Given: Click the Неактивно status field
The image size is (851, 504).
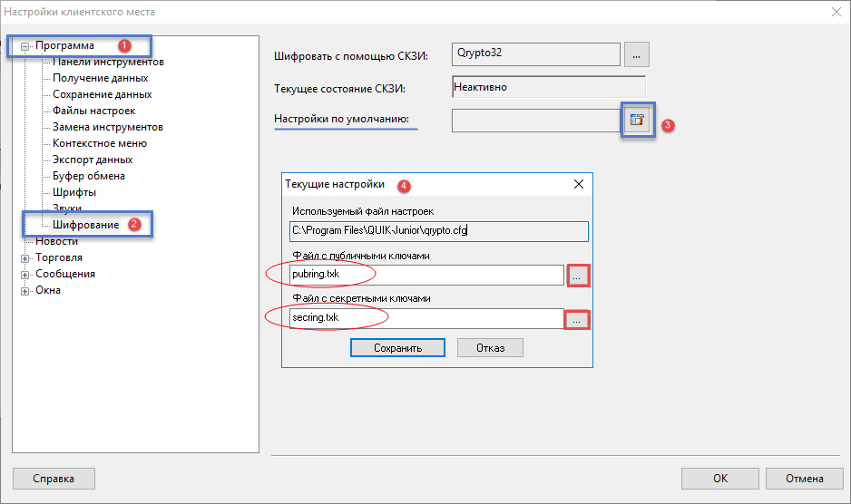Looking at the screenshot, I should 549,87.
